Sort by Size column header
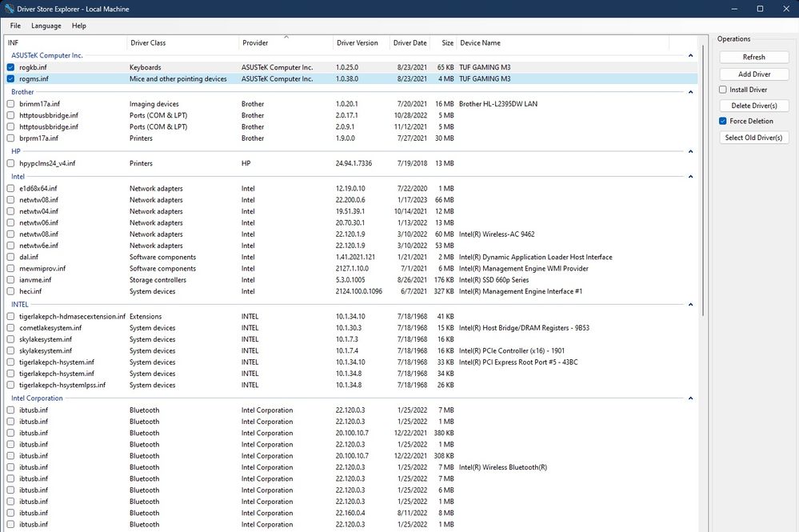This screenshot has height=532, width=799. [x=443, y=43]
